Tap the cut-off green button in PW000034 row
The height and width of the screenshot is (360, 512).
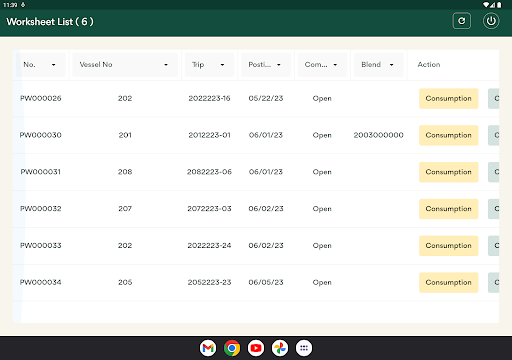click(x=494, y=282)
